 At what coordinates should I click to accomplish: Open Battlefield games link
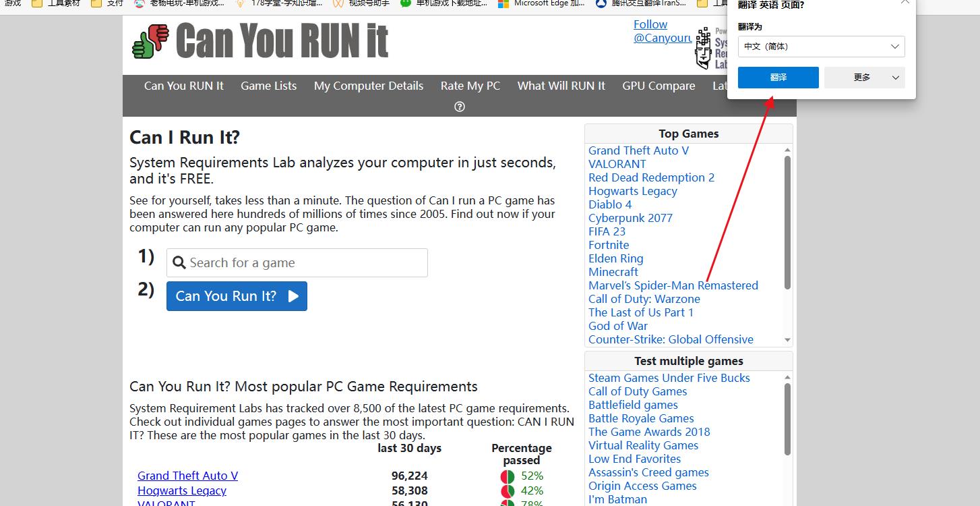(633, 405)
